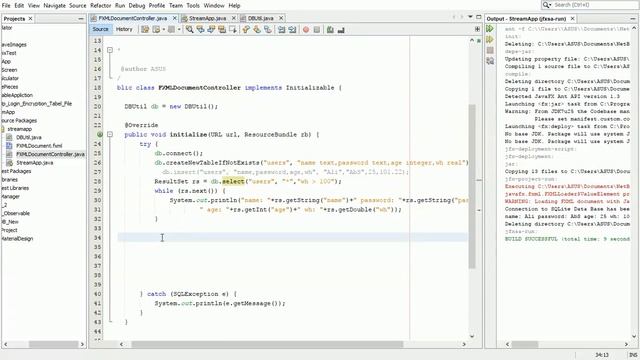
Task: Re-run with different parameters in Output
Action: coord(490,39)
